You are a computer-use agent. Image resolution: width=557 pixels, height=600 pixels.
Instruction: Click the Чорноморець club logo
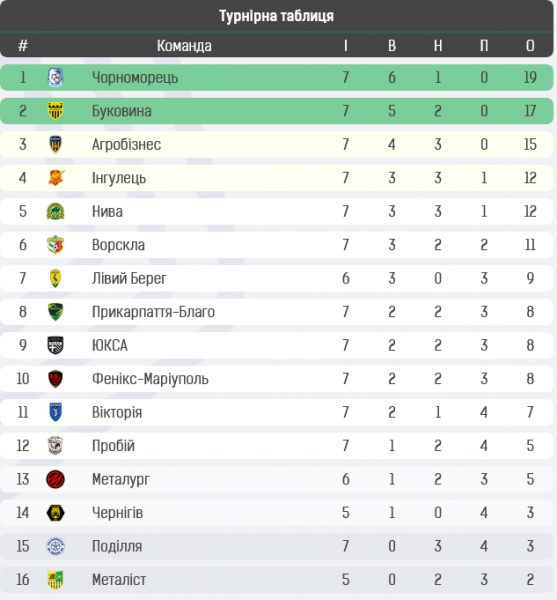coord(55,77)
